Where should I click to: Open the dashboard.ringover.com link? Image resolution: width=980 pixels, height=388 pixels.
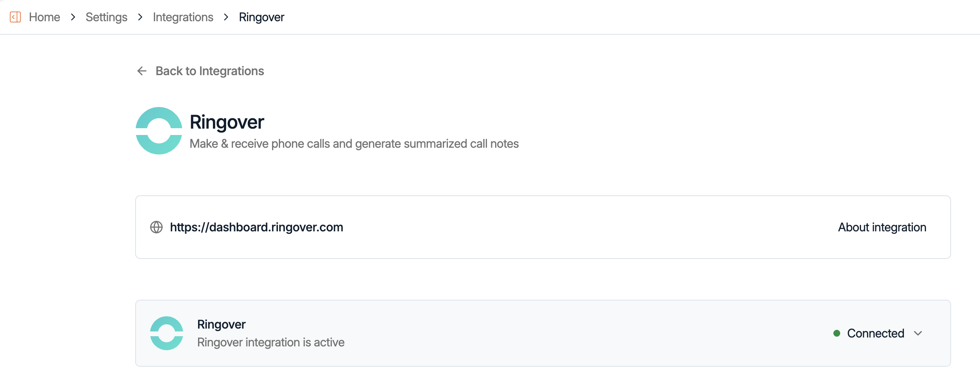[x=256, y=227]
